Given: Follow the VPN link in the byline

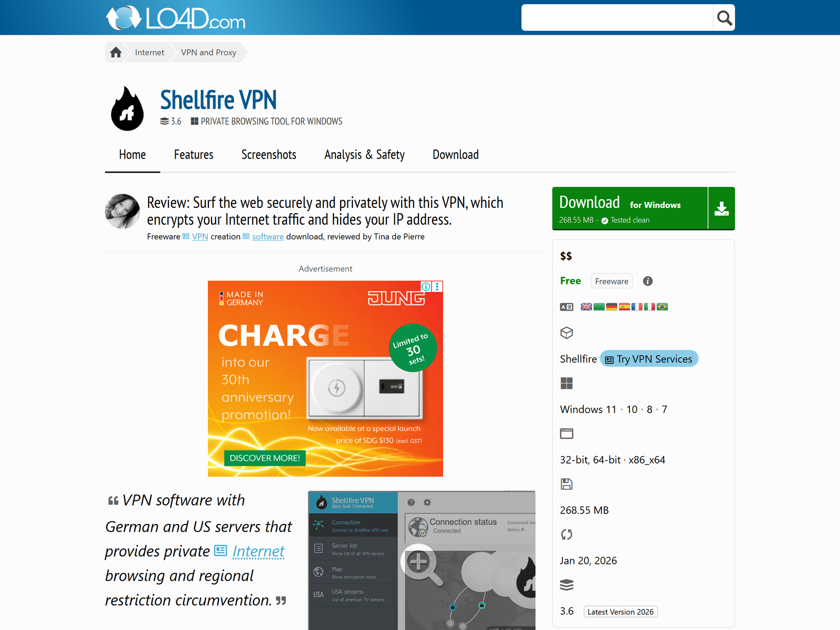Looking at the screenshot, I should click(200, 237).
